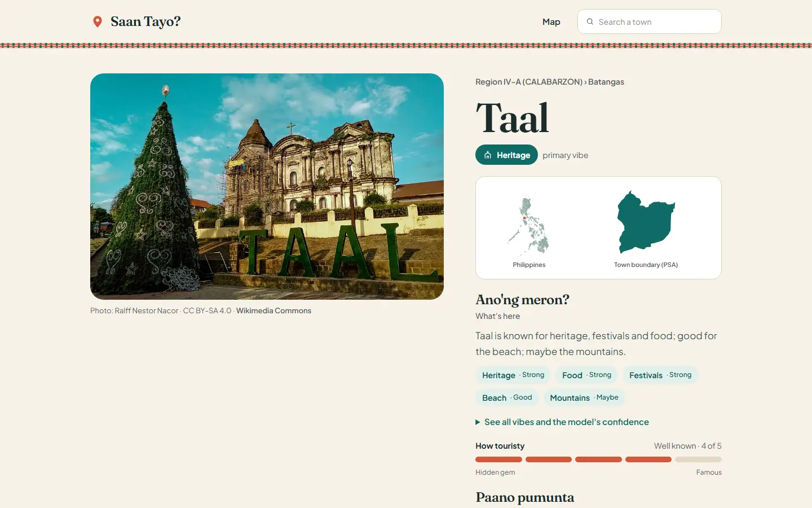Viewport: 812px width, 508px height.
Task: Open the Taal church photo
Action: click(x=267, y=186)
